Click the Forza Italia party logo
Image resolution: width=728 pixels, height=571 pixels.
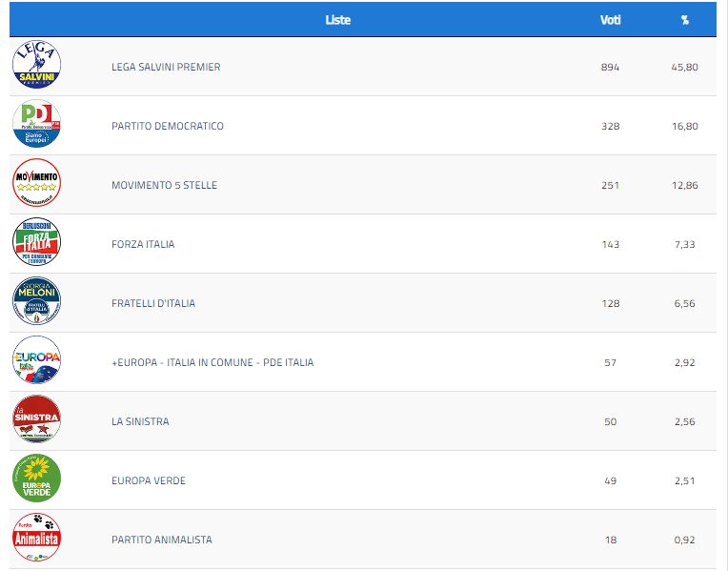pyautogui.click(x=36, y=244)
